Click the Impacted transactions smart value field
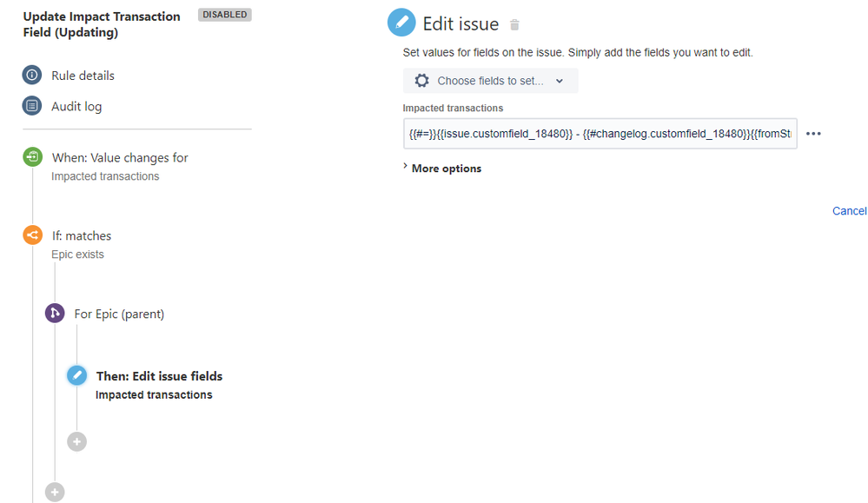The image size is (868, 503). click(x=600, y=134)
